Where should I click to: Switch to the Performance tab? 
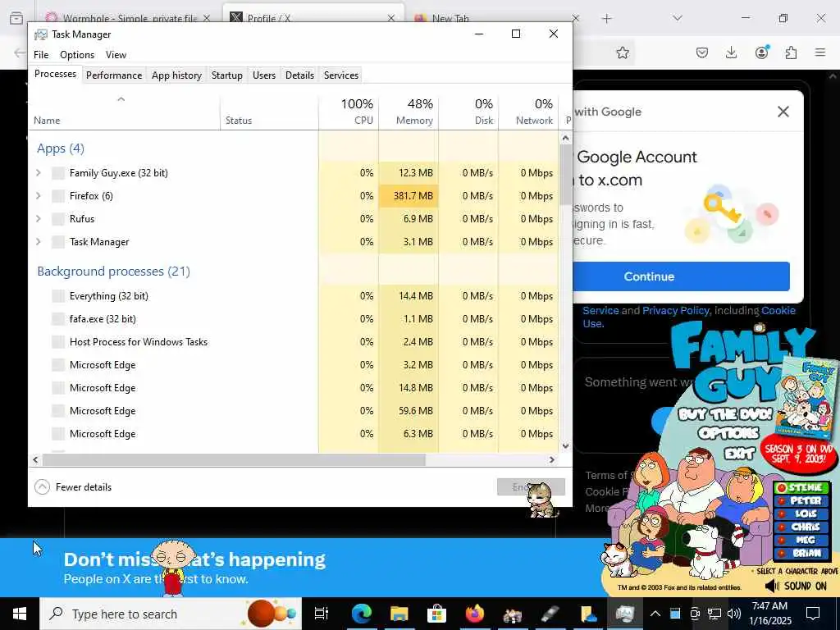(114, 75)
